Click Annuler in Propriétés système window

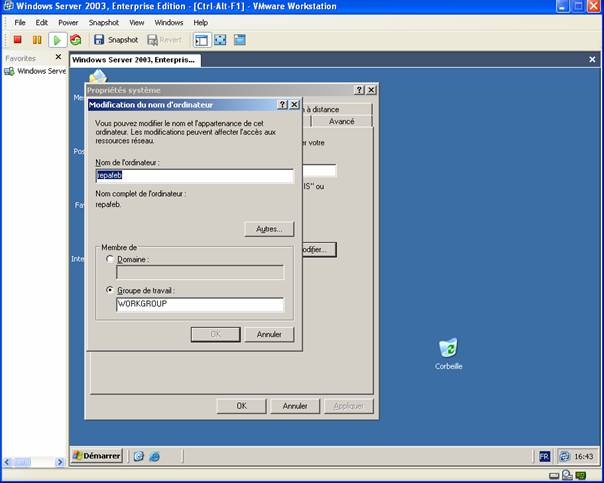click(x=295, y=406)
